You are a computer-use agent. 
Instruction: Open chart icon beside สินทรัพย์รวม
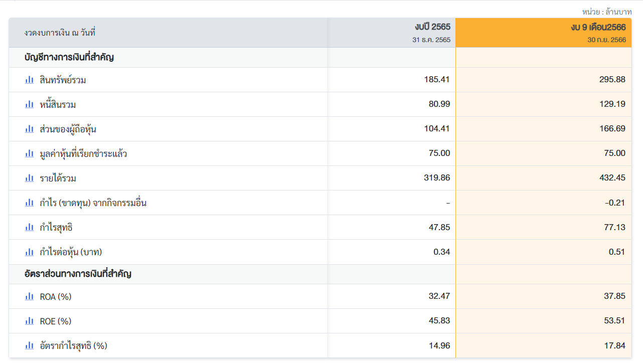point(30,80)
